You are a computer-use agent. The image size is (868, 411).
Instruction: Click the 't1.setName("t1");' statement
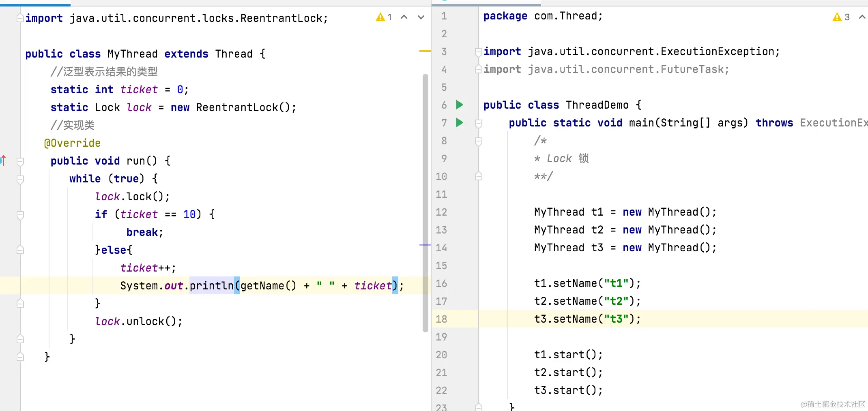[x=588, y=284]
